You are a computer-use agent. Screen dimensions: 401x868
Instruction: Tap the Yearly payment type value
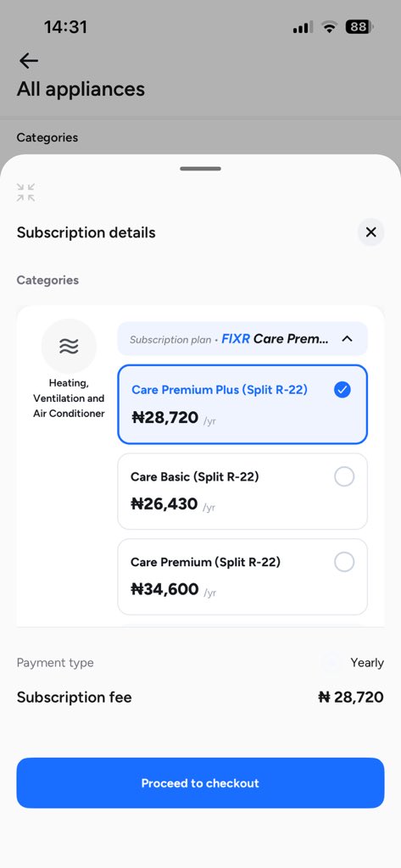[x=366, y=663]
